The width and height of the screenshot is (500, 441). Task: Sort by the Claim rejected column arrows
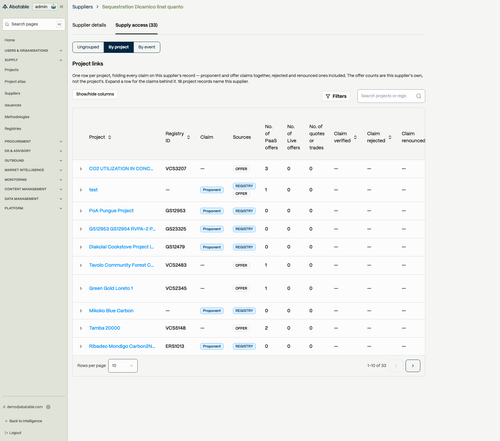pyautogui.click(x=390, y=137)
